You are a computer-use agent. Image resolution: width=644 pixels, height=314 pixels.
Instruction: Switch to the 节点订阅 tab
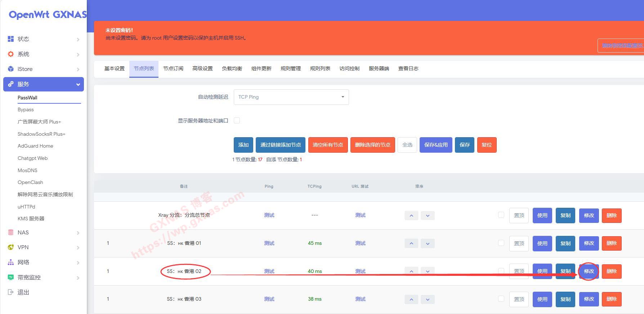[173, 68]
